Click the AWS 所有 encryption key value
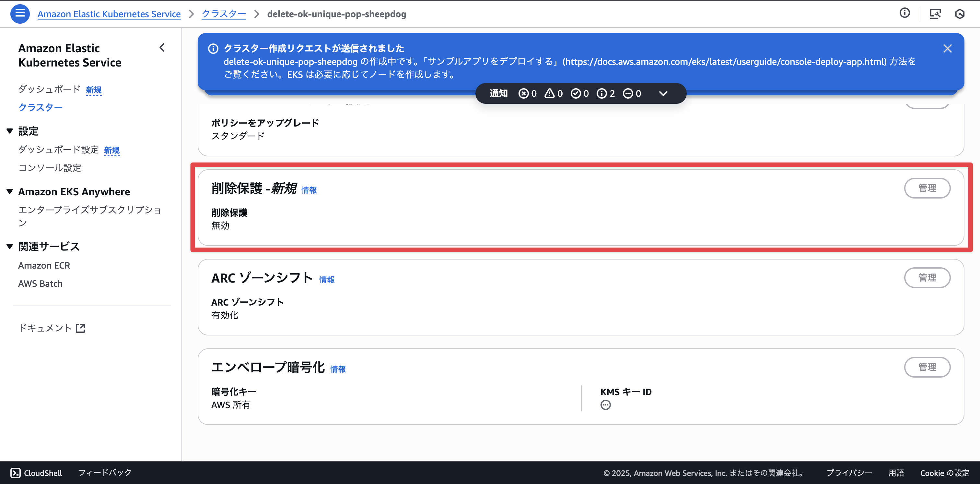This screenshot has height=484, width=980. click(x=231, y=405)
